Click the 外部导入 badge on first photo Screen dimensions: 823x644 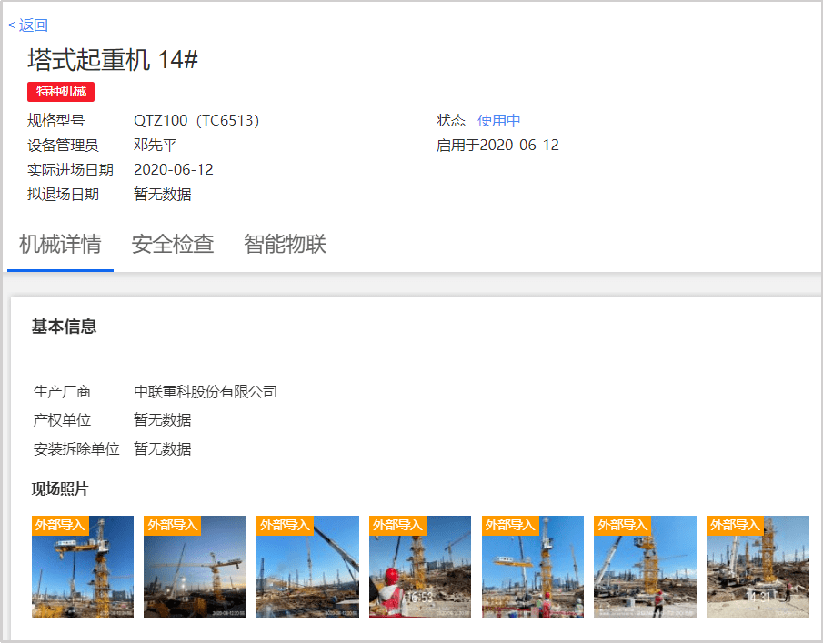point(60,525)
